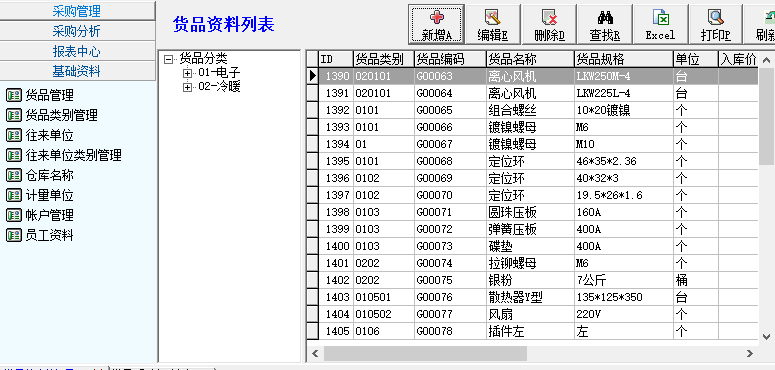Click the 46*35*2.36 specification cell
775x370 pixels.
(x=624, y=161)
